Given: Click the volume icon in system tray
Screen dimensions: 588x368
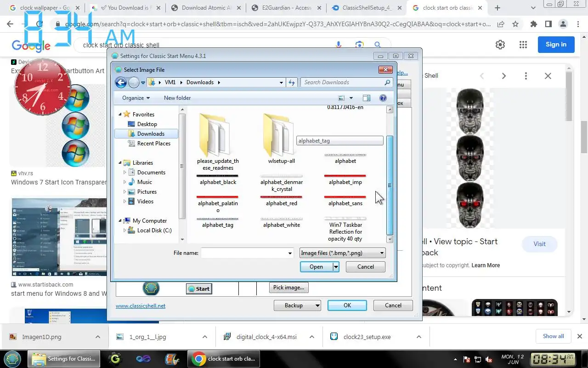Looking at the screenshot, I should pos(489,359).
